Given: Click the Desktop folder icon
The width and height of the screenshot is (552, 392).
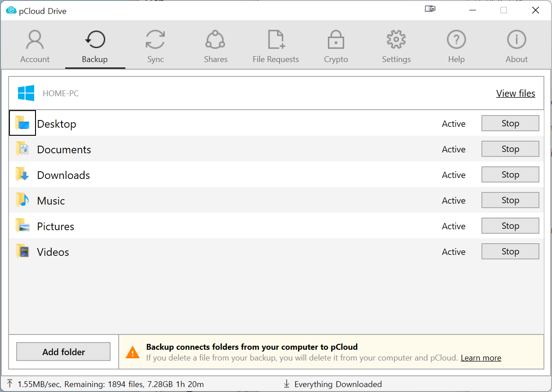Looking at the screenshot, I should (x=22, y=123).
